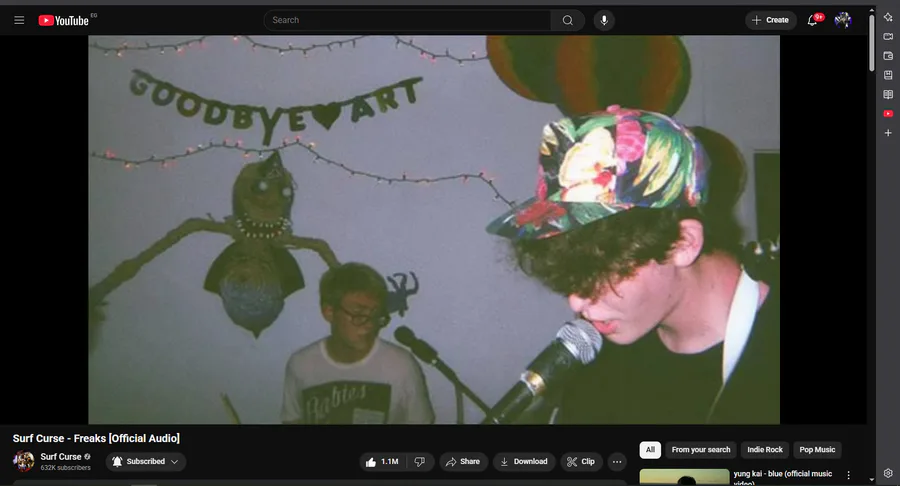This screenshot has height=486, width=900.
Task: Select From your search chip
Action: [701, 450]
